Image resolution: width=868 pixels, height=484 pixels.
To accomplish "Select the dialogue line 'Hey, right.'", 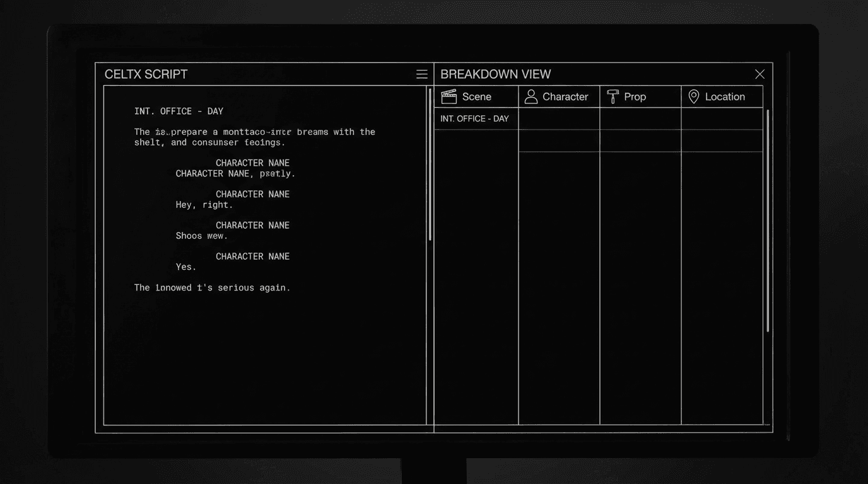I will [204, 204].
